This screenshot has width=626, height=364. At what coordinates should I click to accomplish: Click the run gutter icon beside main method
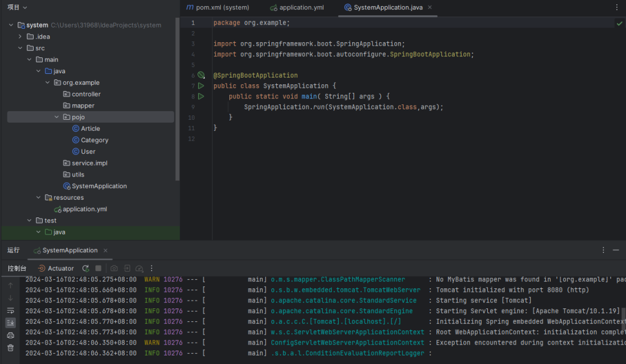[201, 96]
